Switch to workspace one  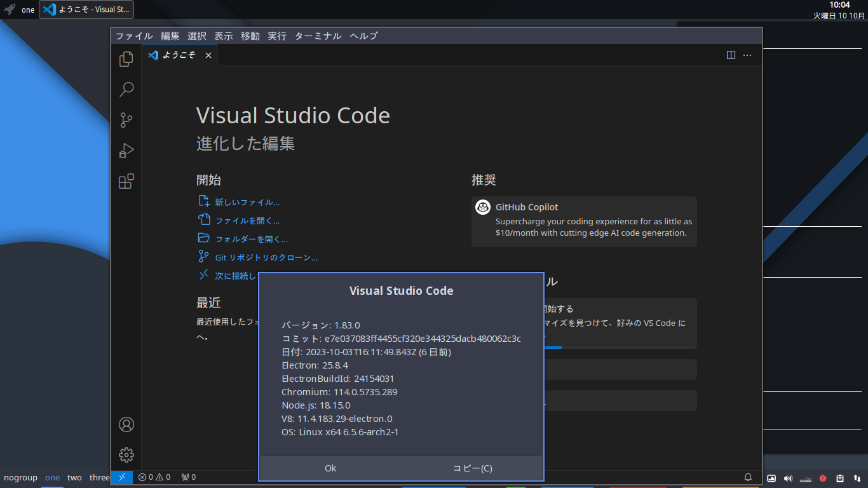[x=52, y=478]
